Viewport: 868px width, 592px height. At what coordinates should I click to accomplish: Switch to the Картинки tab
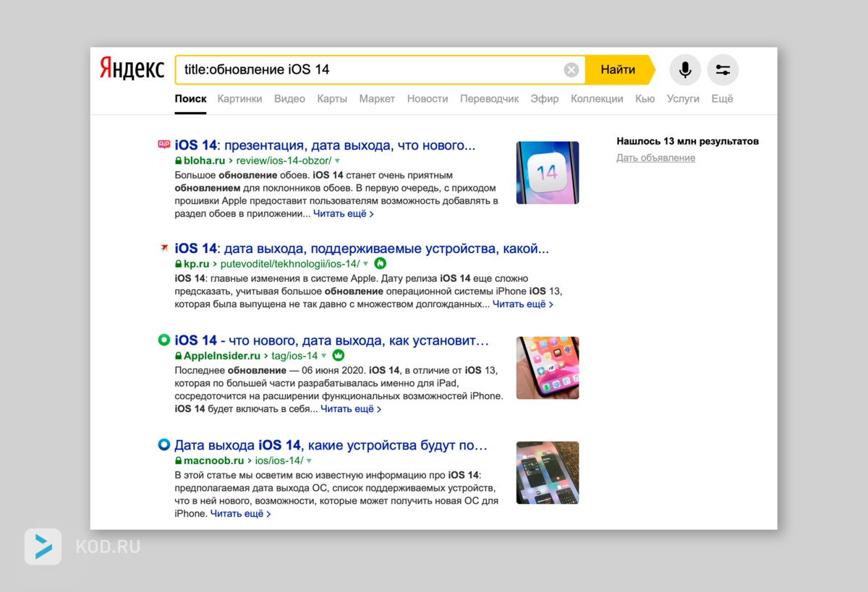pyautogui.click(x=239, y=99)
